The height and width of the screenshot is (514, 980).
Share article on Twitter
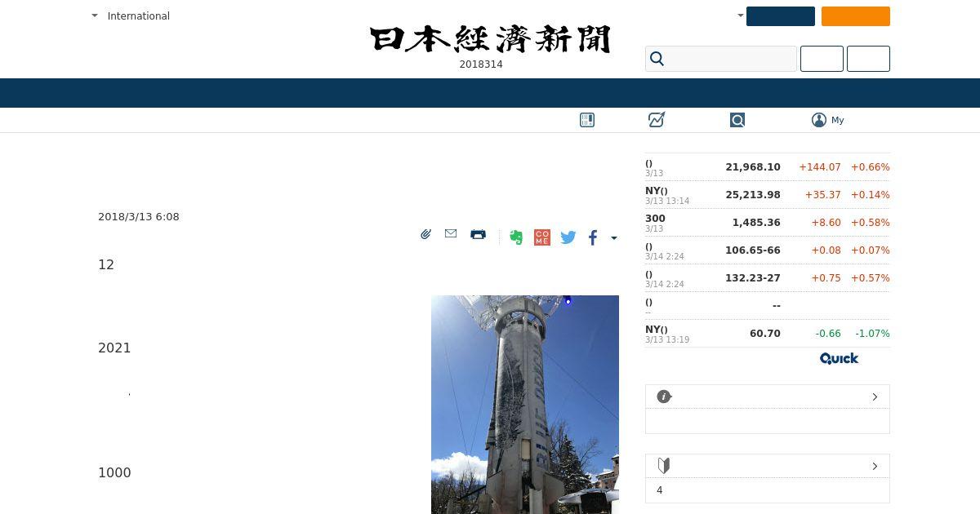(568, 237)
